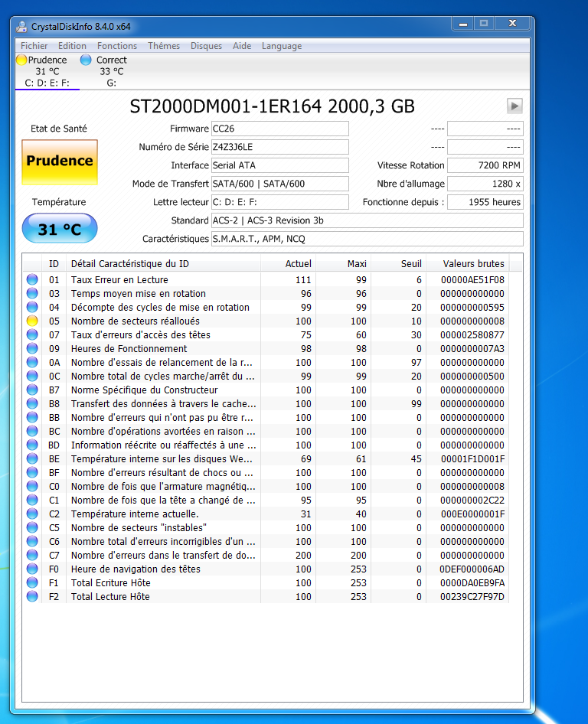The height and width of the screenshot is (724, 588).
Task: Click status circle for row ID 0A
Action: click(x=32, y=363)
